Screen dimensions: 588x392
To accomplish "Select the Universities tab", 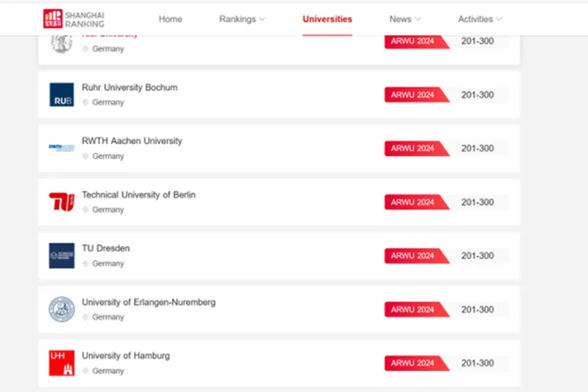I will click(328, 19).
